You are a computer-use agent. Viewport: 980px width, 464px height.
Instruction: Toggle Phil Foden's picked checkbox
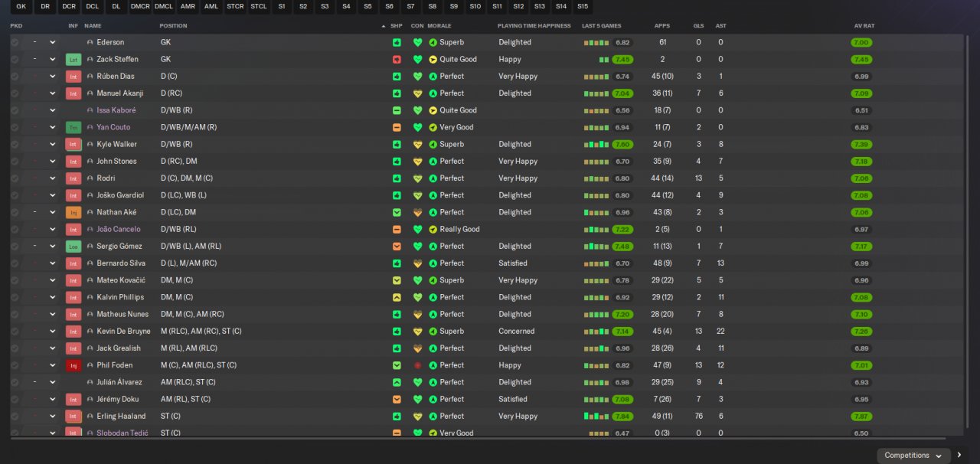15,365
